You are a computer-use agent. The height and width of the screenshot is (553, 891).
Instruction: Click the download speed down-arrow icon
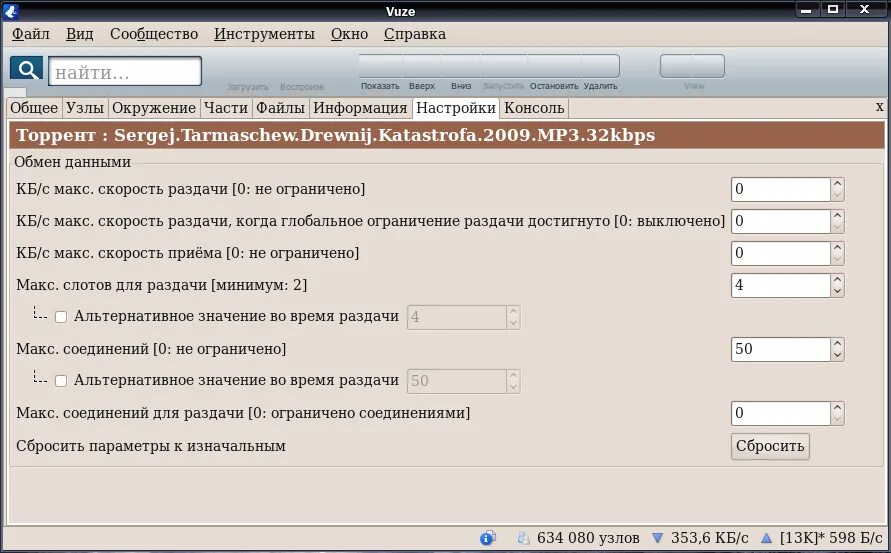click(x=657, y=538)
